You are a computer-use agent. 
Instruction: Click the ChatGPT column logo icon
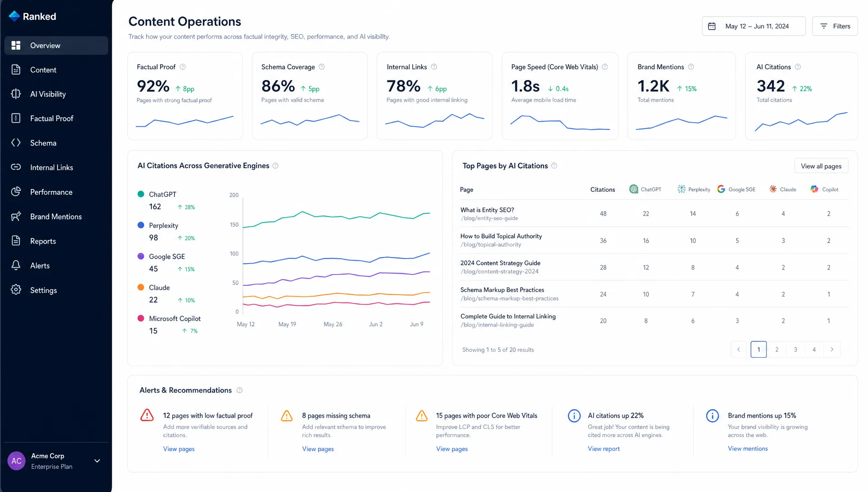[634, 189]
